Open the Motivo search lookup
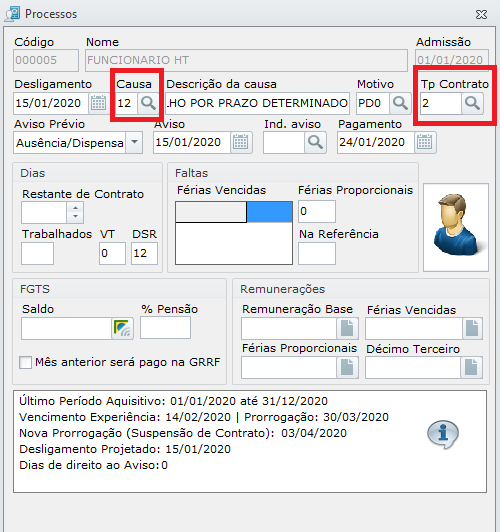This screenshot has width=500, height=532. pos(400,103)
